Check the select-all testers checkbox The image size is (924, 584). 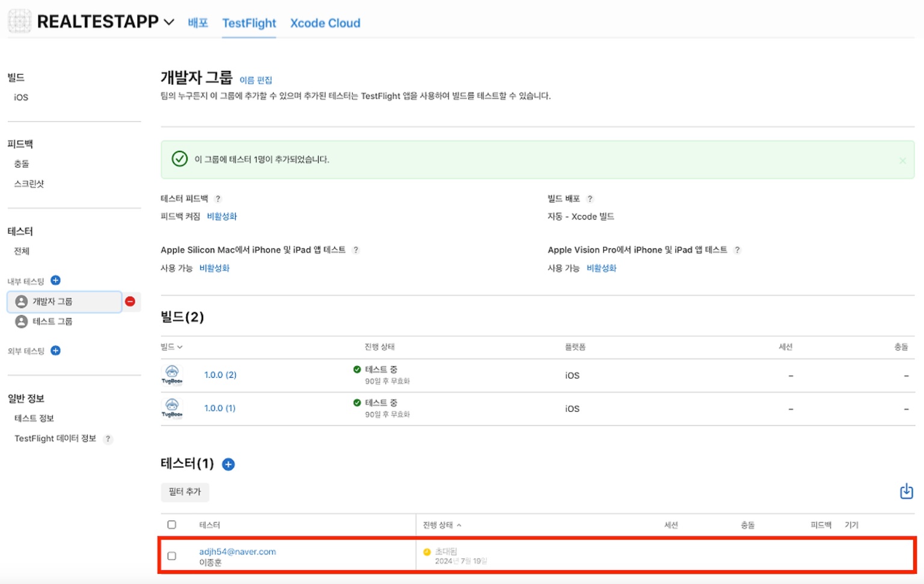(172, 525)
